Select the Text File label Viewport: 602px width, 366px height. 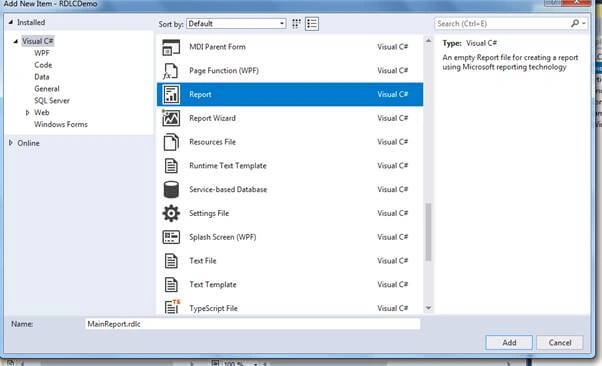[203, 261]
